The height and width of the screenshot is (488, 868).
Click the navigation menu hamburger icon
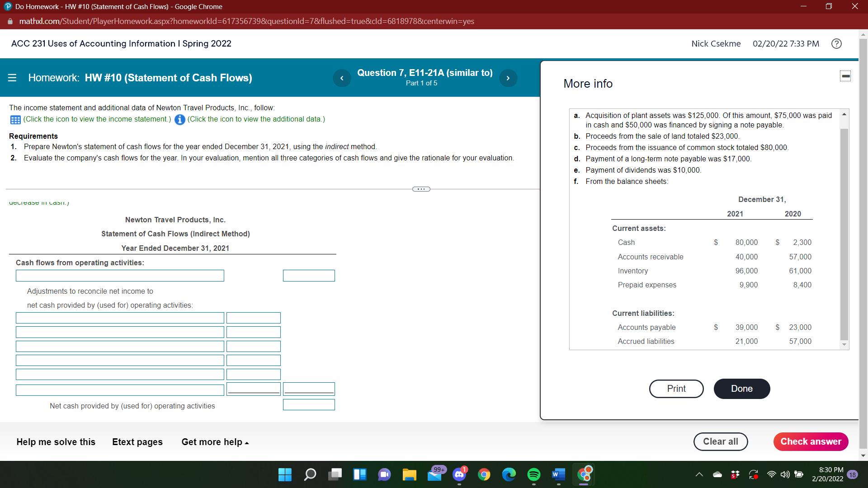click(12, 77)
